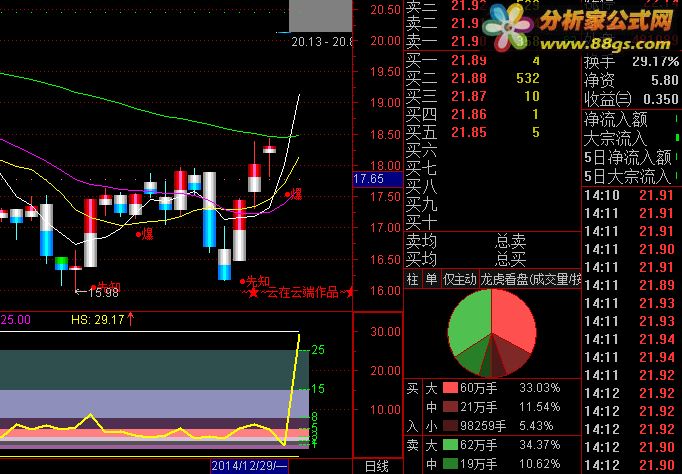Click the maroon swatch beside 98259手
Image resolution: width=682 pixels, height=474 pixels.
450,426
